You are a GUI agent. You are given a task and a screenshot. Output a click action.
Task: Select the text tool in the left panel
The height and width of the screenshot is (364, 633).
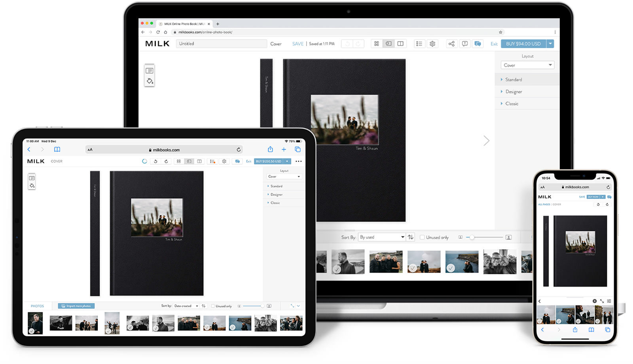point(150,70)
